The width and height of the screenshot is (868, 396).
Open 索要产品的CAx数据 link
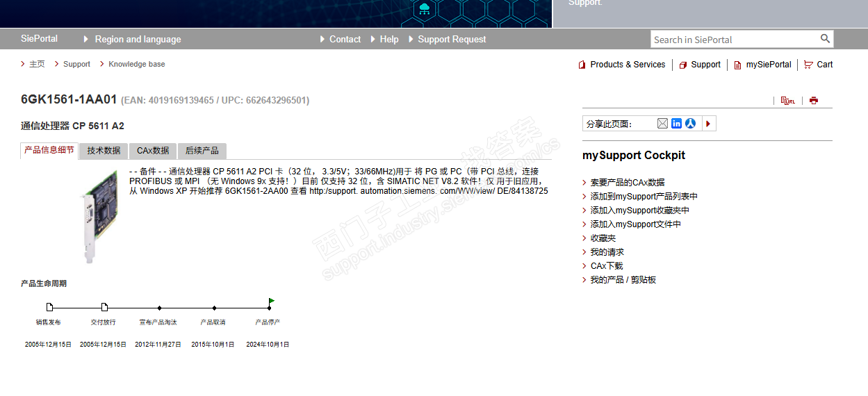tap(628, 183)
